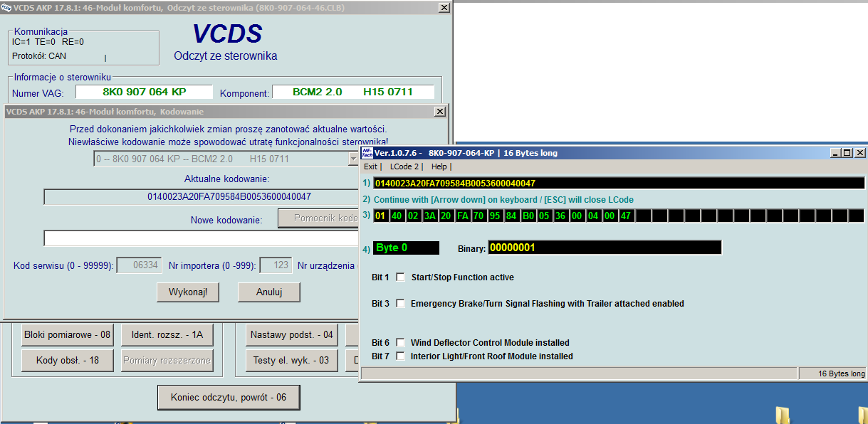Image resolution: width=868 pixels, height=424 pixels.
Task: Click the VCDS icon in main title bar
Action: click(6, 7)
